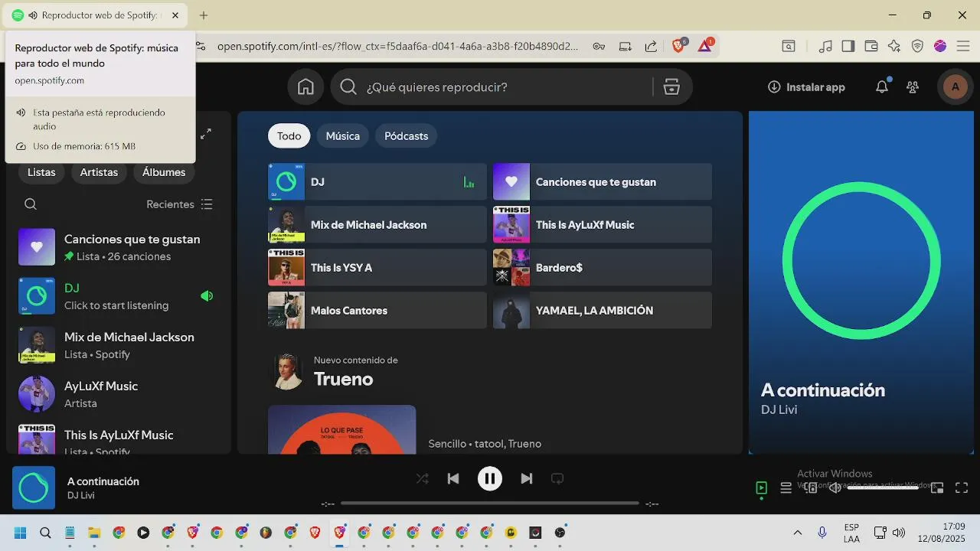The image size is (980, 551).
Task: Search in Your Library magnifier
Action: coord(31,204)
